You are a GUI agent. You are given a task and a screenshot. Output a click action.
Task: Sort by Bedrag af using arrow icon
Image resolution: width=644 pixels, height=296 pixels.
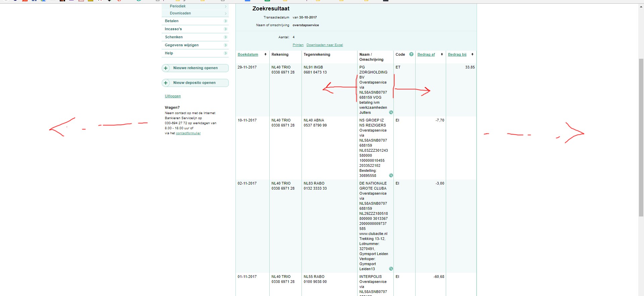442,54
